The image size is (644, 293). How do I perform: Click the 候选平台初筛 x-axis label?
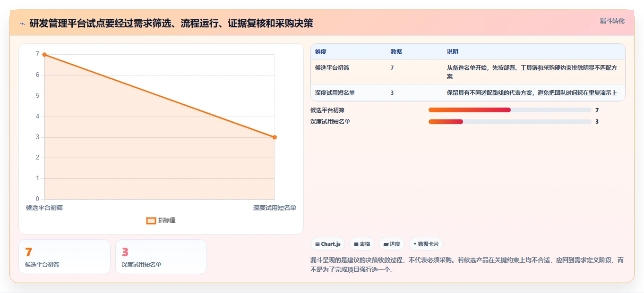pos(44,208)
